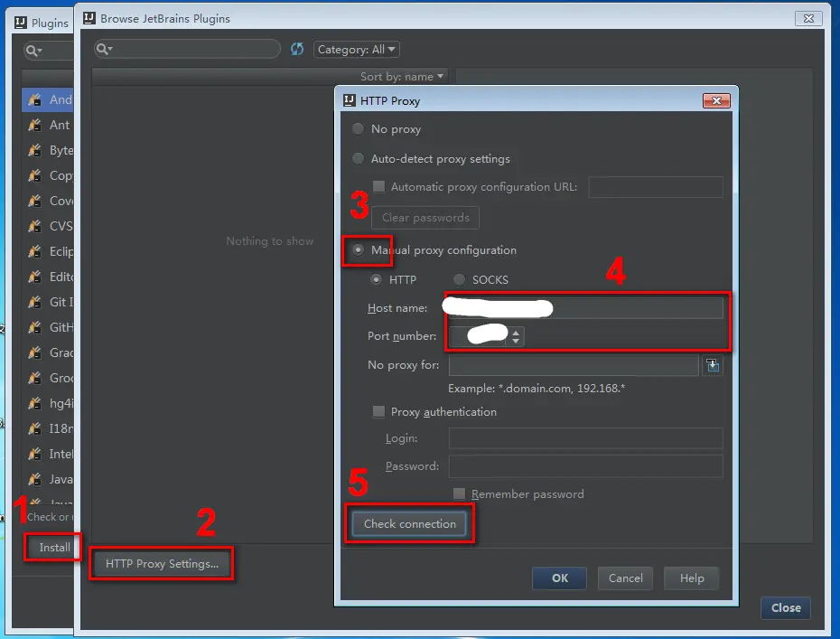Click the Automatic proxy configuration URL field
The width and height of the screenshot is (840, 639).
pyautogui.click(x=656, y=186)
